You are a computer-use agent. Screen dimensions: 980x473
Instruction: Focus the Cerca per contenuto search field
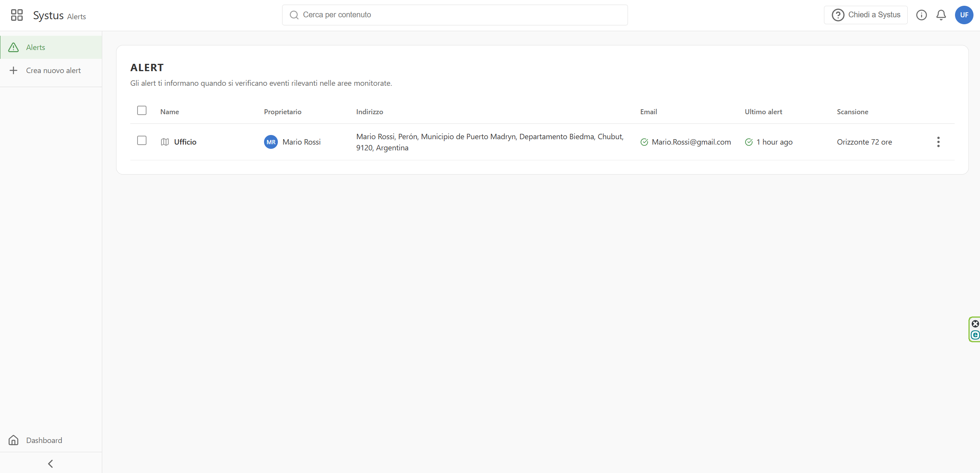click(x=455, y=15)
